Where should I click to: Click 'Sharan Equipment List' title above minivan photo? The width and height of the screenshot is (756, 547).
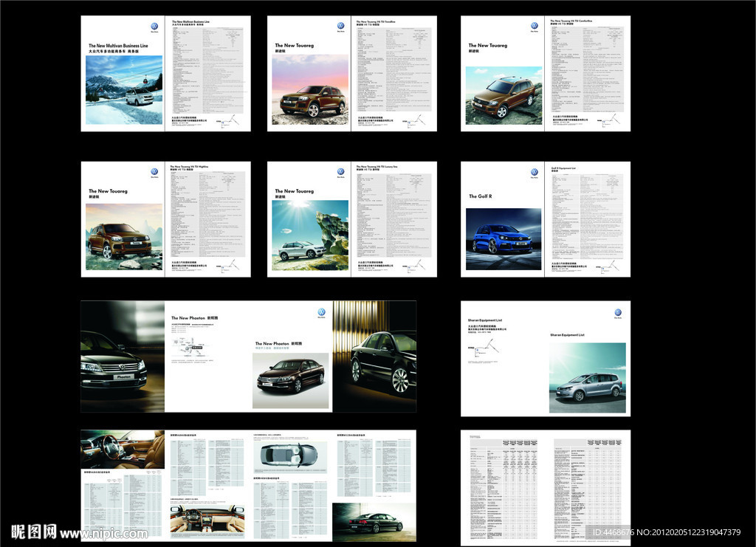(x=568, y=334)
